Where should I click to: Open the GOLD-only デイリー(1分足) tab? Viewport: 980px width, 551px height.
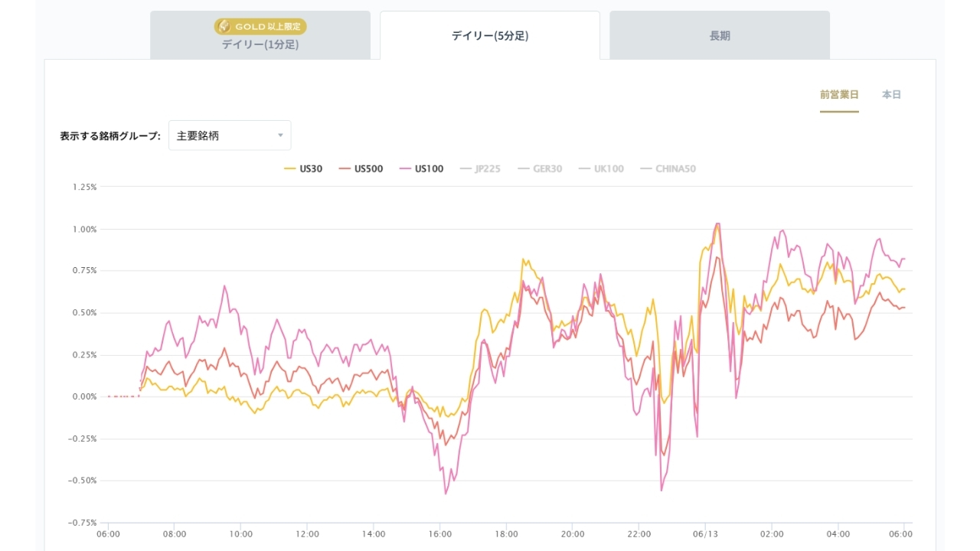(x=260, y=35)
